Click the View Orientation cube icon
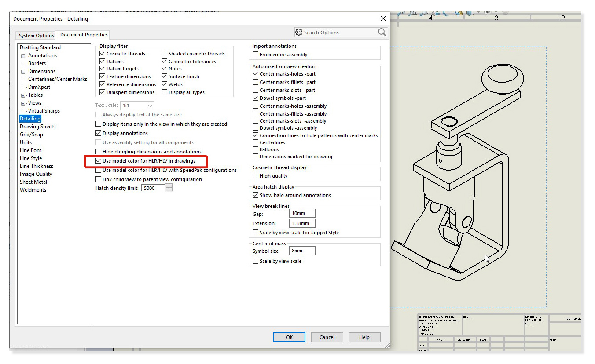The width and height of the screenshot is (595, 364). (x=470, y=12)
